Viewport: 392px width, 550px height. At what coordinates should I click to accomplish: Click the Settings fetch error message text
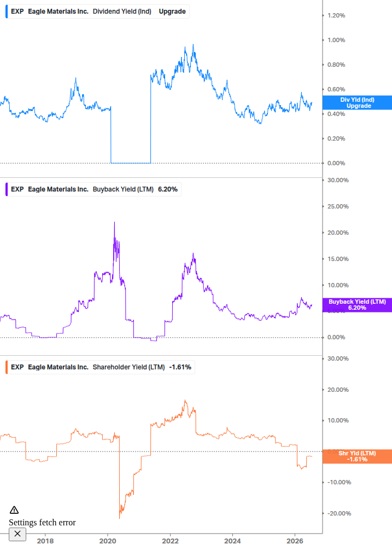[42, 522]
